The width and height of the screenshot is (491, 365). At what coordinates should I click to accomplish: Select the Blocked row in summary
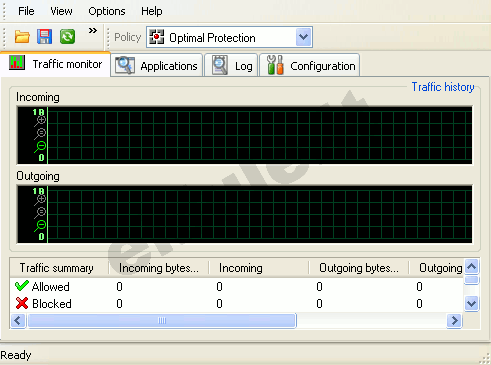[x=237, y=304]
